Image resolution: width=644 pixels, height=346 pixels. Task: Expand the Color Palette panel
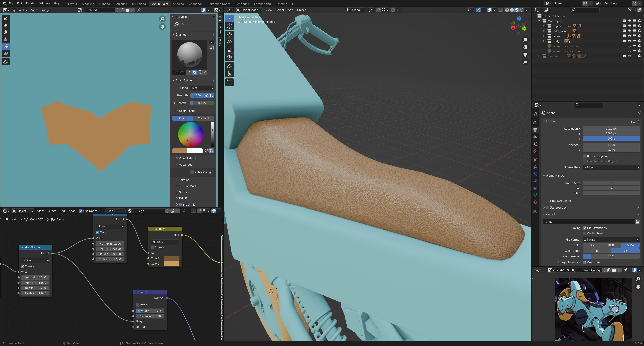pos(187,159)
